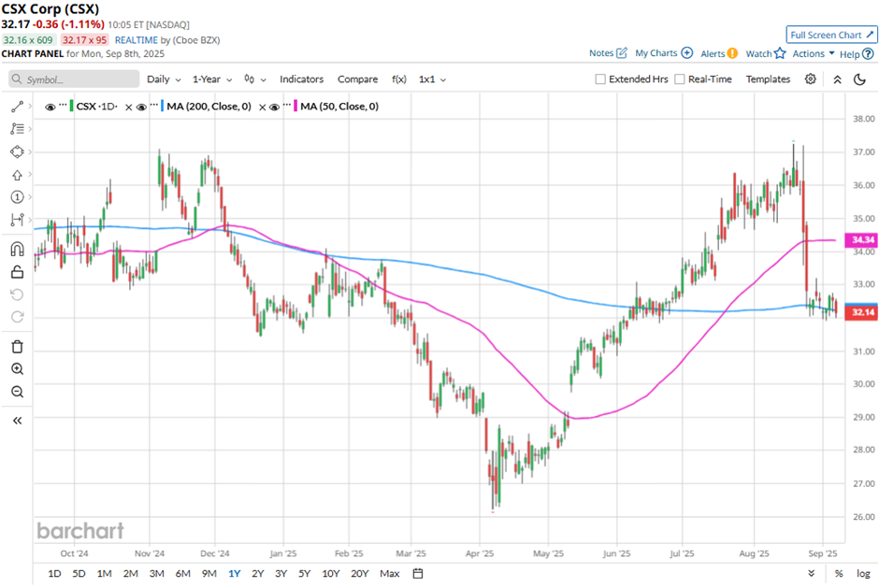Open the Compare menu
Screen dimensions: 879x588
click(x=357, y=79)
